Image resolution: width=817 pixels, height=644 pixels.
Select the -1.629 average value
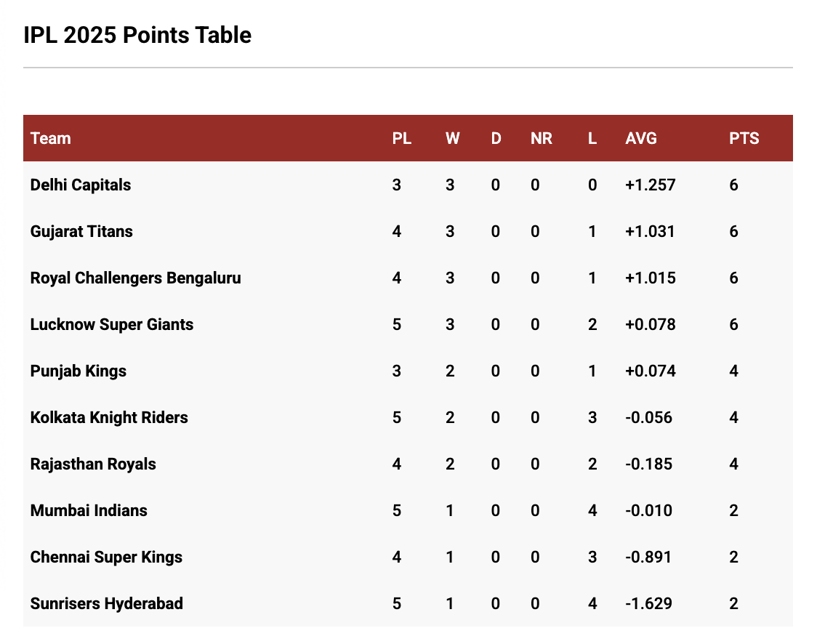pyautogui.click(x=649, y=603)
